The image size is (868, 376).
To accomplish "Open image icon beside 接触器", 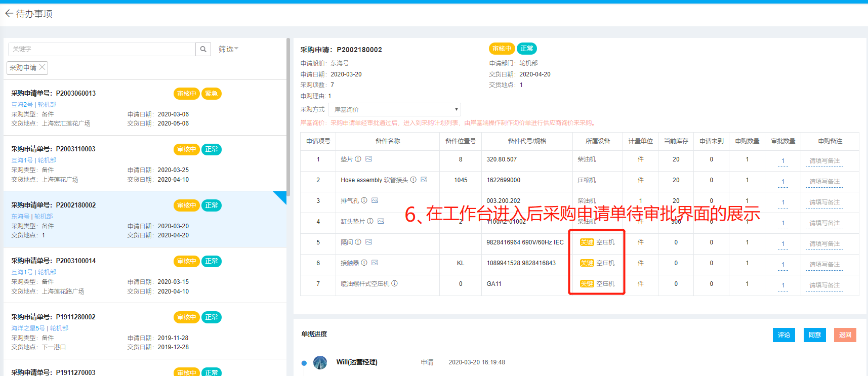I will click(x=375, y=263).
